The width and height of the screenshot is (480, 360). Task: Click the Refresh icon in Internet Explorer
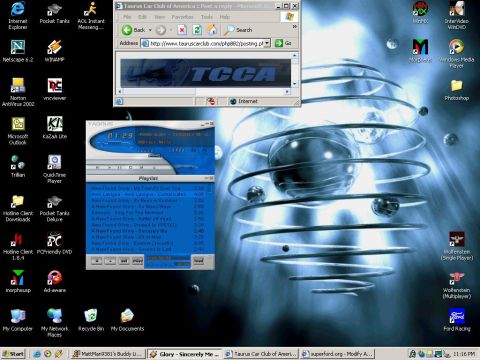197,30
